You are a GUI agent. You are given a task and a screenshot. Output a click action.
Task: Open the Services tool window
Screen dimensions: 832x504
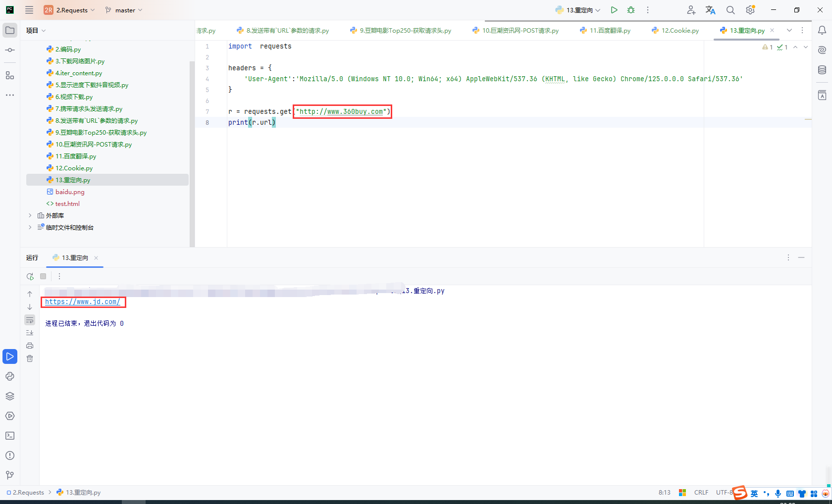point(10,416)
